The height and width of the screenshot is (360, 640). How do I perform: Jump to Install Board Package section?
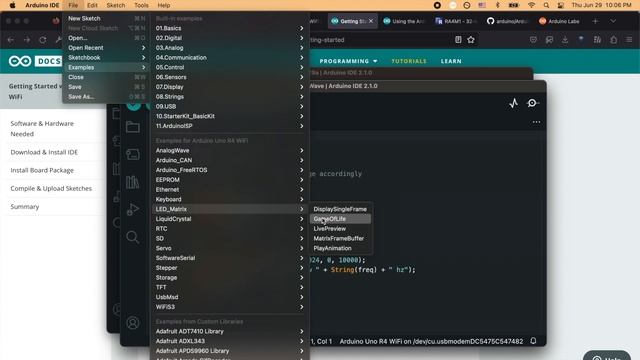tap(42, 170)
